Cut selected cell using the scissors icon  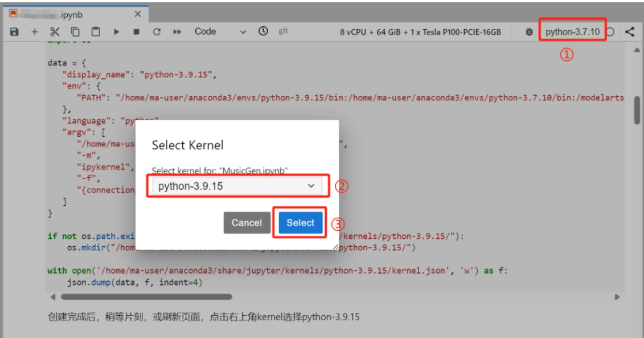pos(55,32)
